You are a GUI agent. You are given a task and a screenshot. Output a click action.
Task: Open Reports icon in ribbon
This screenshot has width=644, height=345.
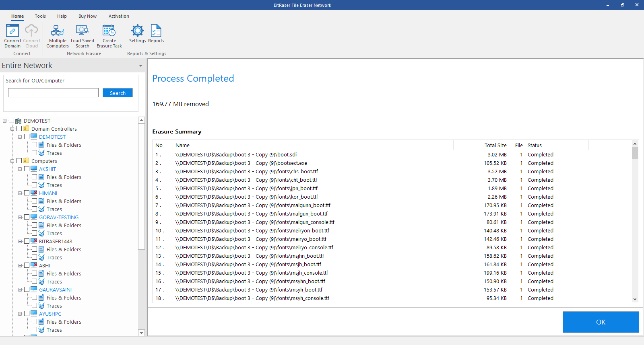(156, 31)
